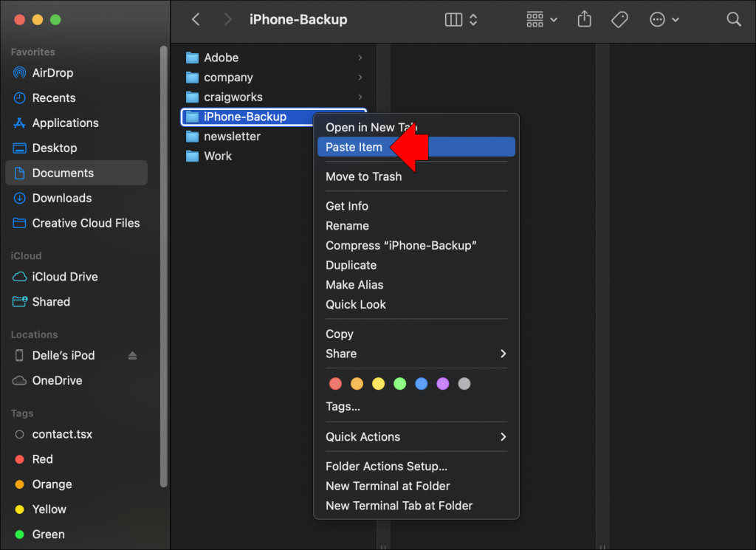Screen dimensions: 756x550
Task: Apply the green tag color dot
Action: point(399,384)
